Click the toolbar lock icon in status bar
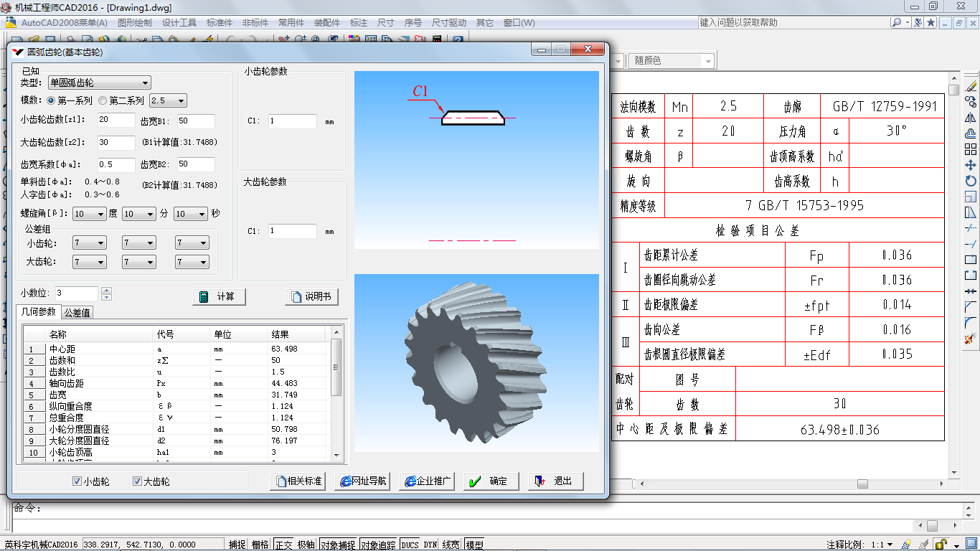 [942, 545]
